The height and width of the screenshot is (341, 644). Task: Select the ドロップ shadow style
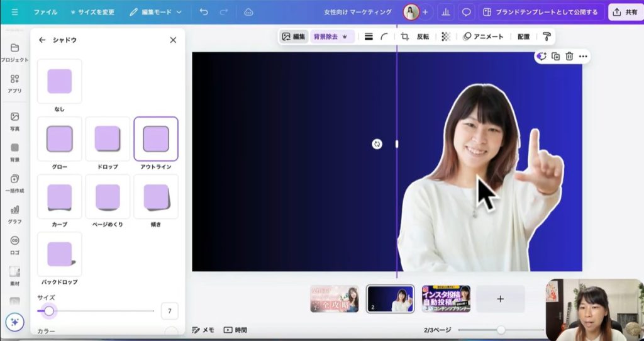(x=108, y=139)
